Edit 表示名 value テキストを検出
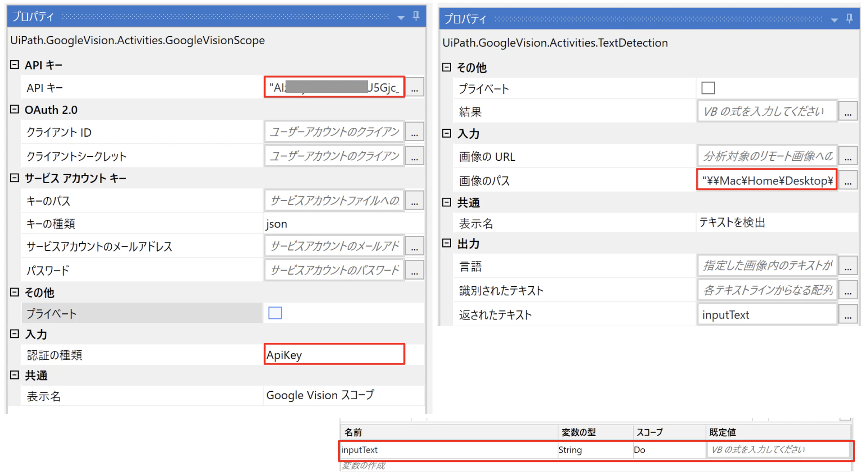This screenshot has width=868, height=476. (x=776, y=223)
